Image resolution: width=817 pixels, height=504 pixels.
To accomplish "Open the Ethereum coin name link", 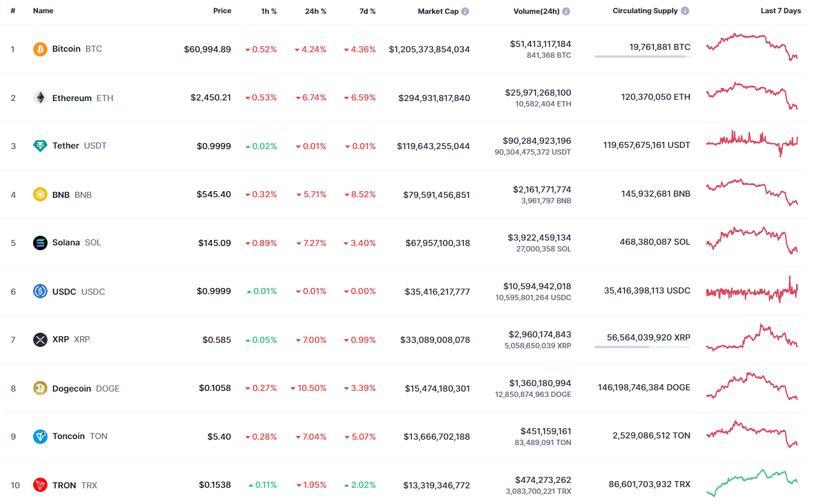I will point(72,97).
